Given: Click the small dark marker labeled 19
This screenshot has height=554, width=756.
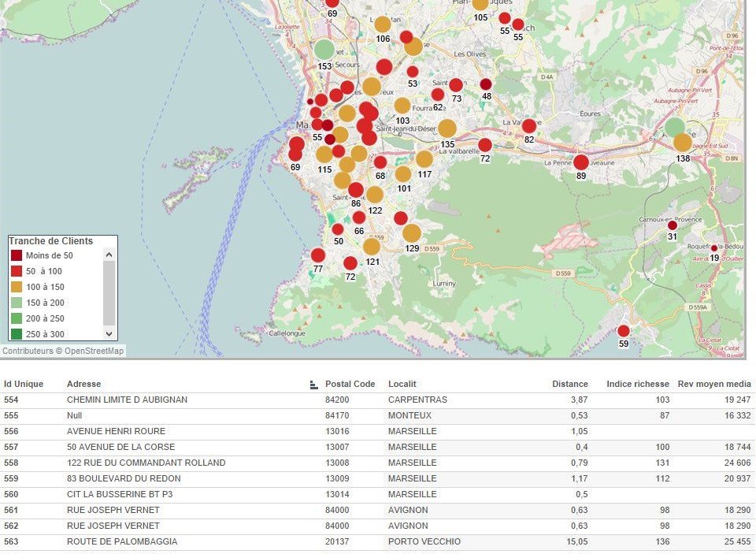Looking at the screenshot, I should (x=714, y=248).
